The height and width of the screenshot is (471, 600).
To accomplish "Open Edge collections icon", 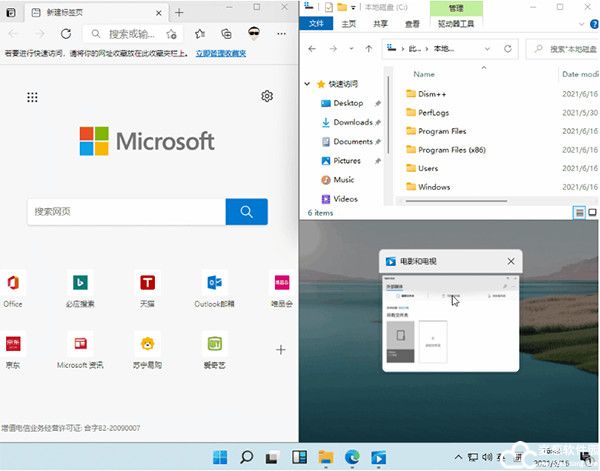I will point(227,34).
